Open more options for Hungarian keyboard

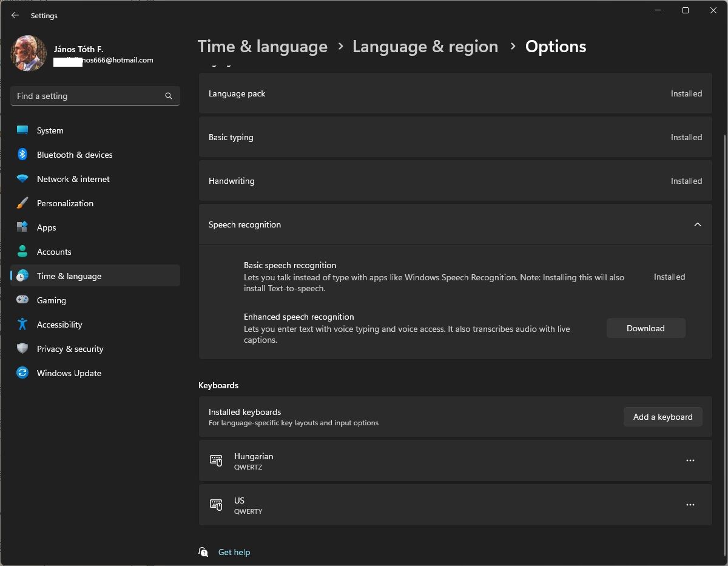[x=690, y=460]
